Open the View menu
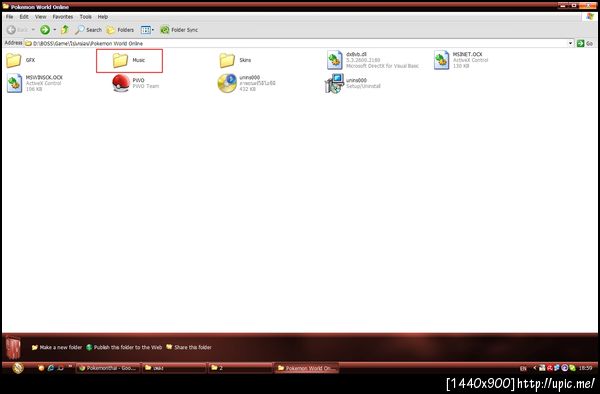 pyautogui.click(x=41, y=17)
